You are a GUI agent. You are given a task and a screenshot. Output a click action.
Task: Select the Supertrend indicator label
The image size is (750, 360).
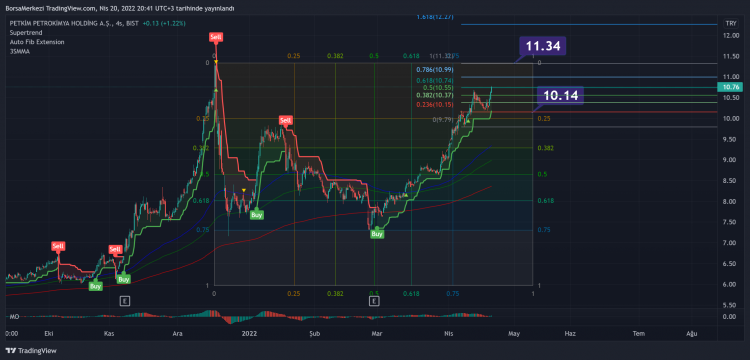(26, 33)
